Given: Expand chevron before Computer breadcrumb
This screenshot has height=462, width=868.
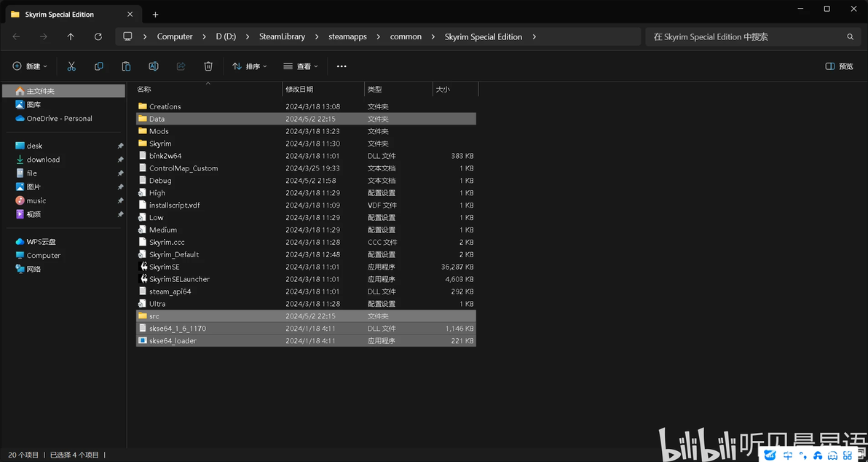Looking at the screenshot, I should (x=145, y=37).
